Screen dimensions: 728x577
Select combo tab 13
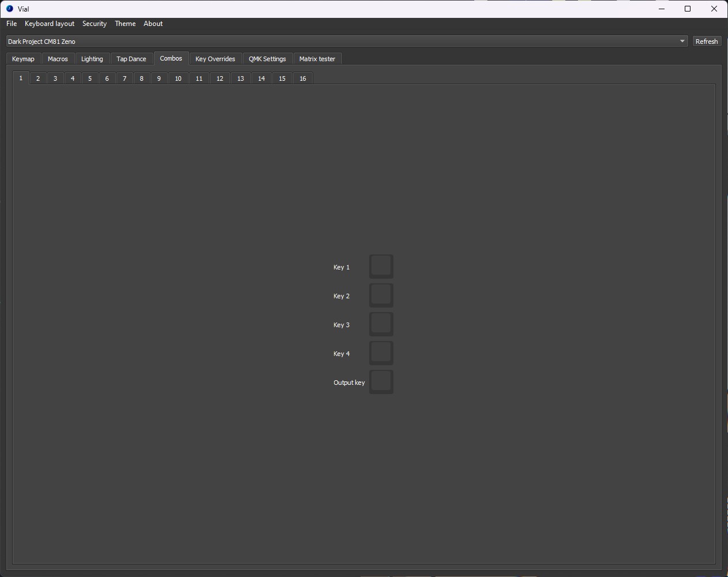(x=241, y=78)
